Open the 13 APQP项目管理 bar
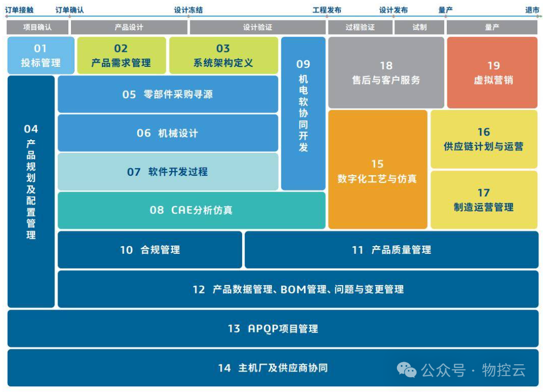The width and height of the screenshot is (543, 392). [x=273, y=328]
